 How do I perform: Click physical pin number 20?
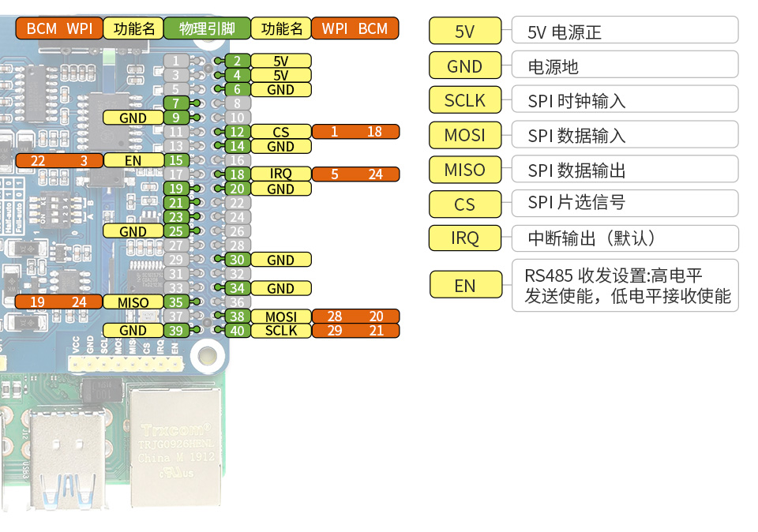click(x=236, y=189)
